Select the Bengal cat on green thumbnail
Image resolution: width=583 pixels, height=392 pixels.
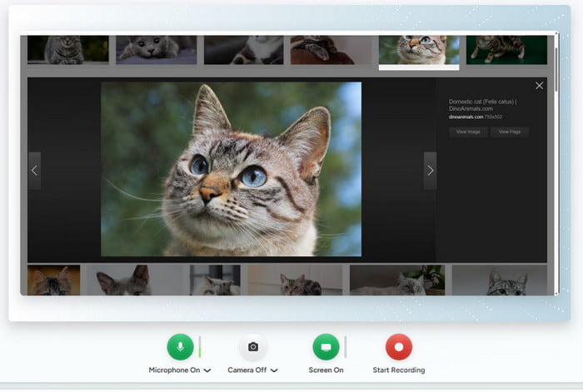click(506, 50)
